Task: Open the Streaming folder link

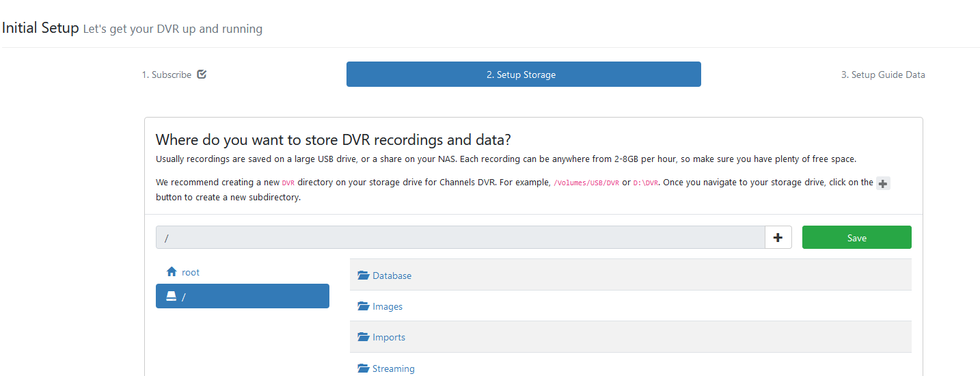Action: [x=393, y=368]
